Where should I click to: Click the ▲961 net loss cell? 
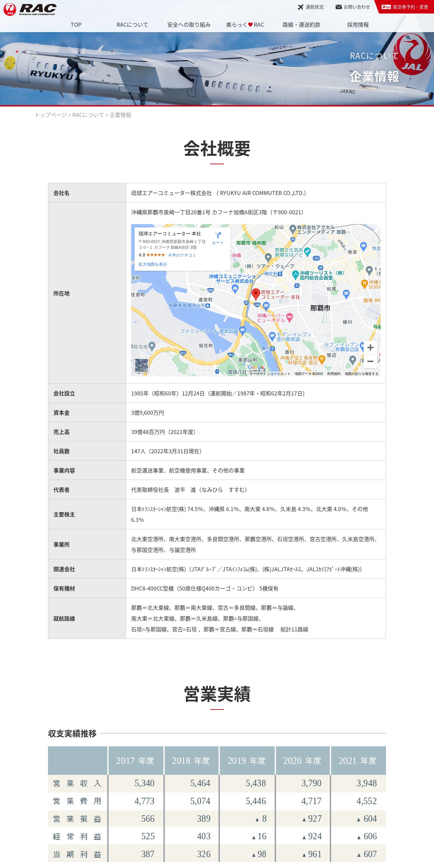(312, 854)
